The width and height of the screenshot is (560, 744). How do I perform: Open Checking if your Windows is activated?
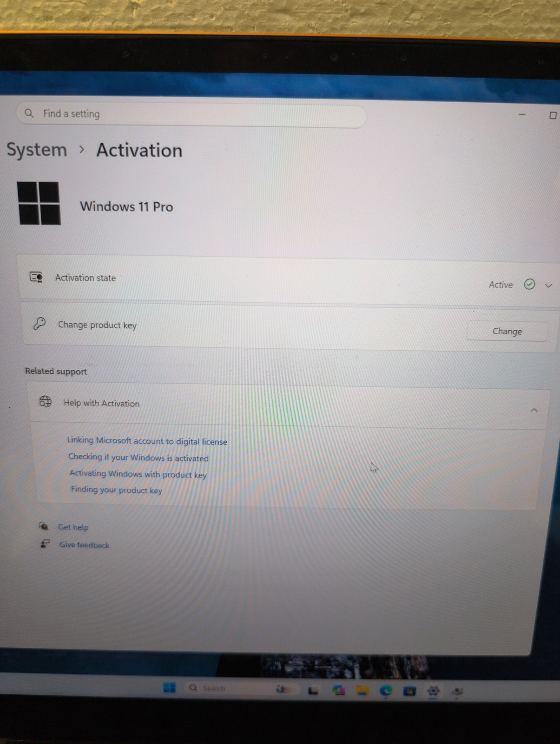(x=138, y=458)
